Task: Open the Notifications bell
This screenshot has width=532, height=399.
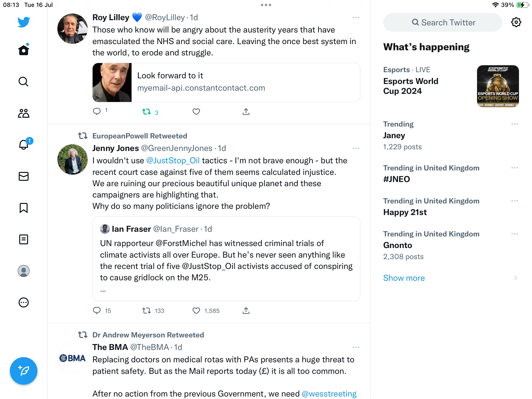Action: [x=24, y=145]
